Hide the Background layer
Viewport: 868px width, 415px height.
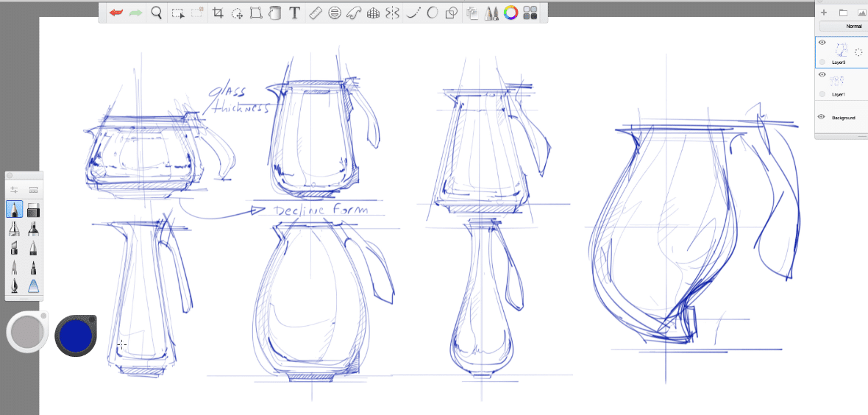(822, 117)
